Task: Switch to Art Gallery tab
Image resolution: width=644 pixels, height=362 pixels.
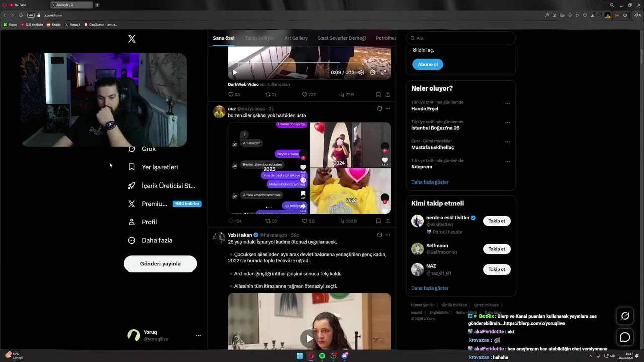Action: [x=296, y=38]
